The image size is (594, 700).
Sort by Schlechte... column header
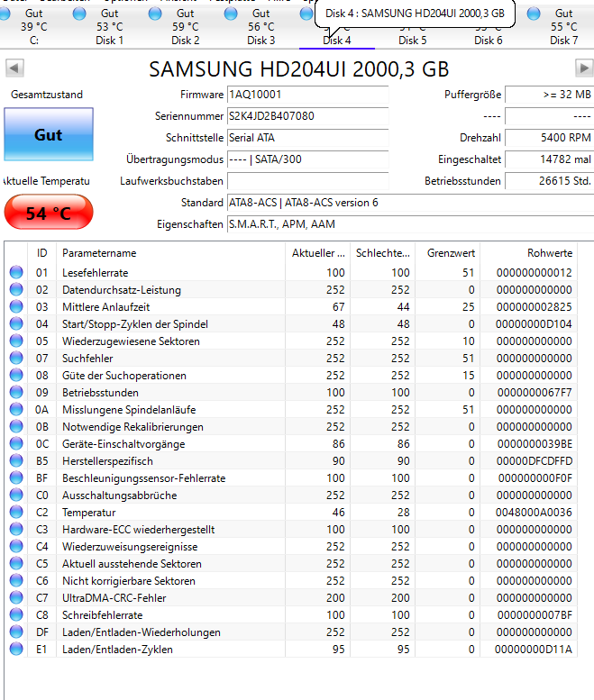tap(383, 253)
